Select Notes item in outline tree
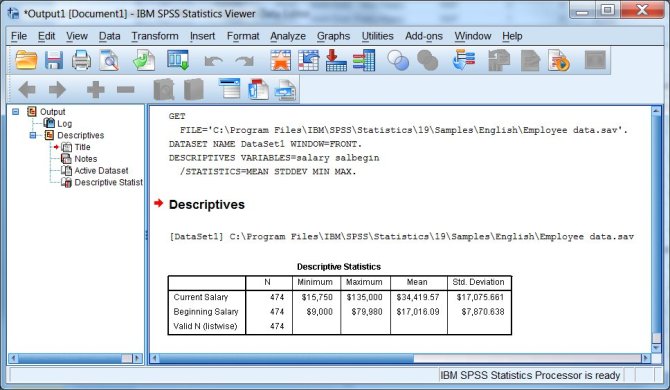Screen dimensions: 670x390 [x=85, y=159]
